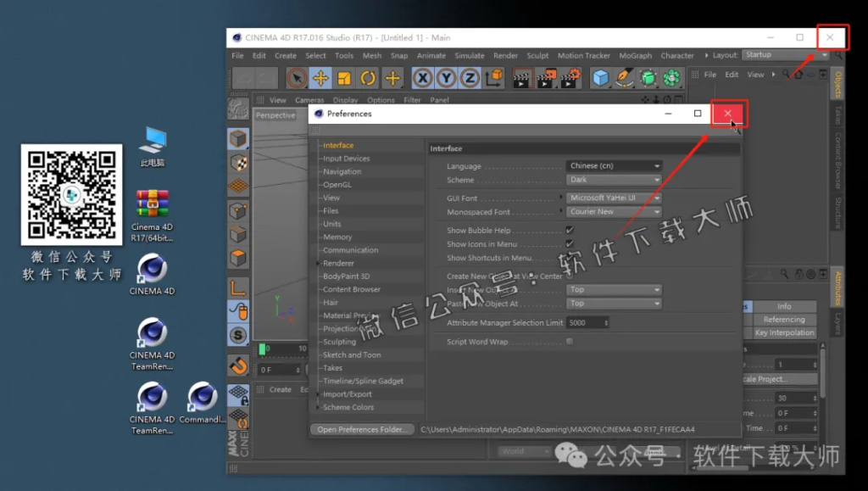
Task: Select the Rotate tool
Action: [368, 77]
